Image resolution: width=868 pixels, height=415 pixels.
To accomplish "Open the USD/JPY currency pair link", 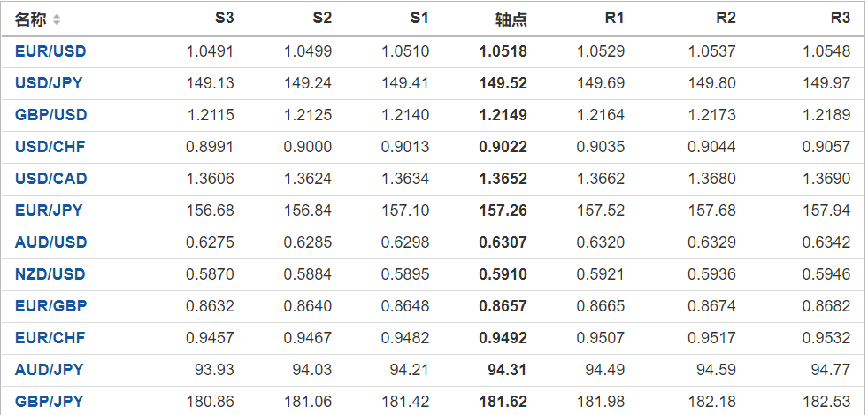I will [50, 83].
